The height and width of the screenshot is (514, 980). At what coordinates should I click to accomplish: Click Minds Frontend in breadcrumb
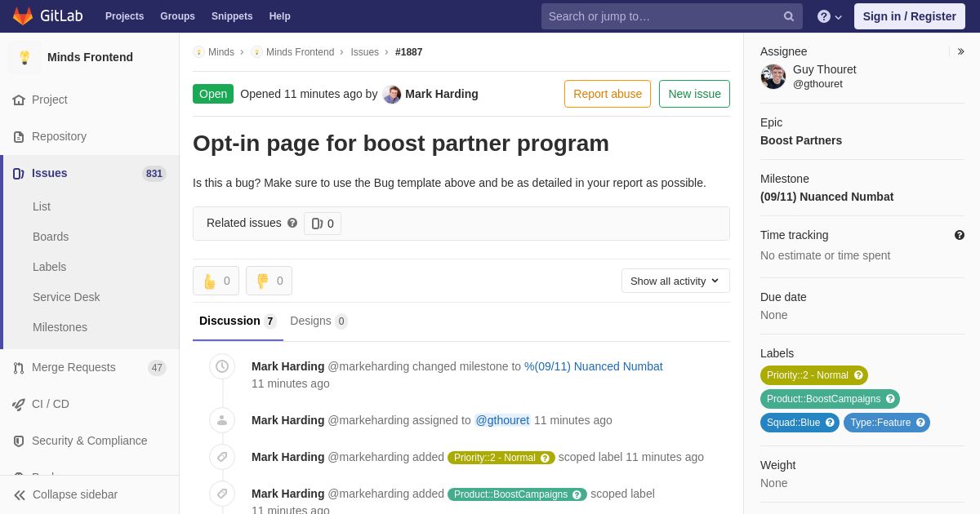tap(300, 52)
